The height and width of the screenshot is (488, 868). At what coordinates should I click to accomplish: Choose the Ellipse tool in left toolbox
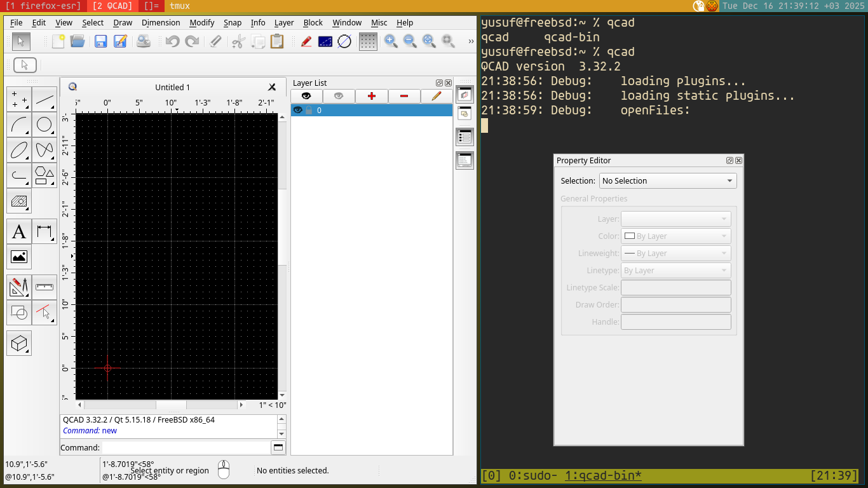18,150
